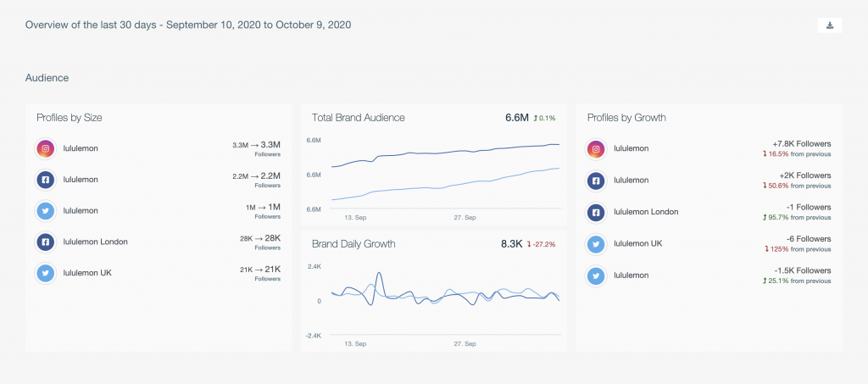Screen dimensions: 868x384
Task: Click lululemon UK Twitter icon in Profiles by Growth
Action: tap(597, 244)
